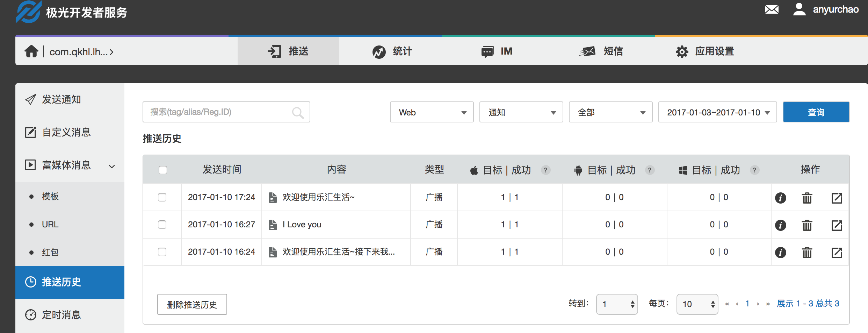This screenshot has height=333, width=868.
Task: Click the anyurchao username
Action: click(836, 9)
